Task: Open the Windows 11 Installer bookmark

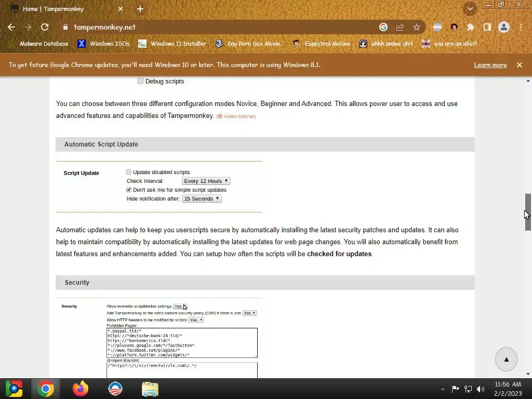Action: point(172,44)
